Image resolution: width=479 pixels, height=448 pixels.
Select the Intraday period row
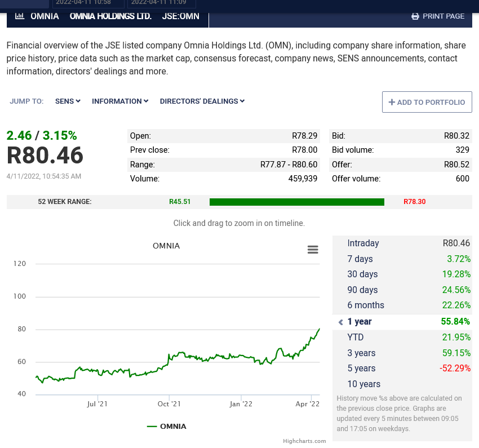coord(402,243)
